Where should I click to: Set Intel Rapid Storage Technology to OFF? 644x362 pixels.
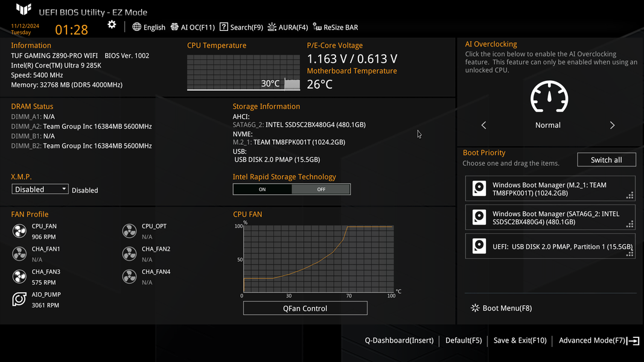pos(320,189)
